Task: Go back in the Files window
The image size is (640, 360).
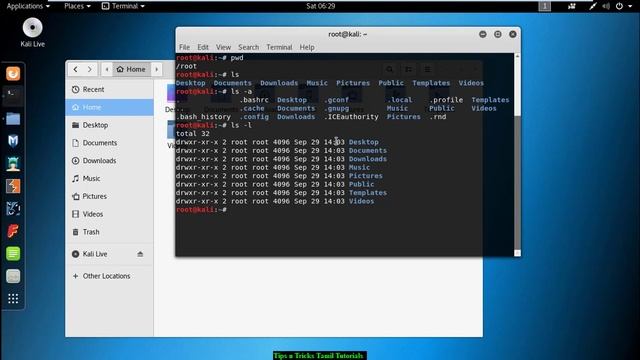Action: [x=76, y=69]
